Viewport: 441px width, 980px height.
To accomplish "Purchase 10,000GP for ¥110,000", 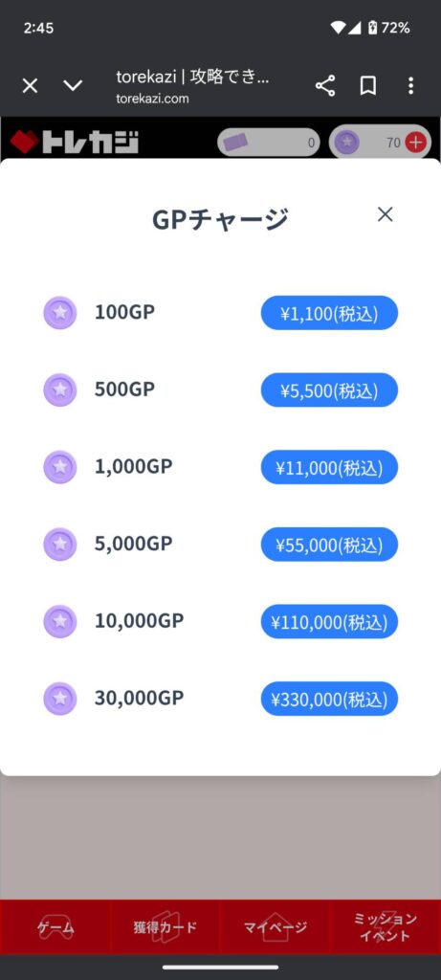I will point(329,622).
